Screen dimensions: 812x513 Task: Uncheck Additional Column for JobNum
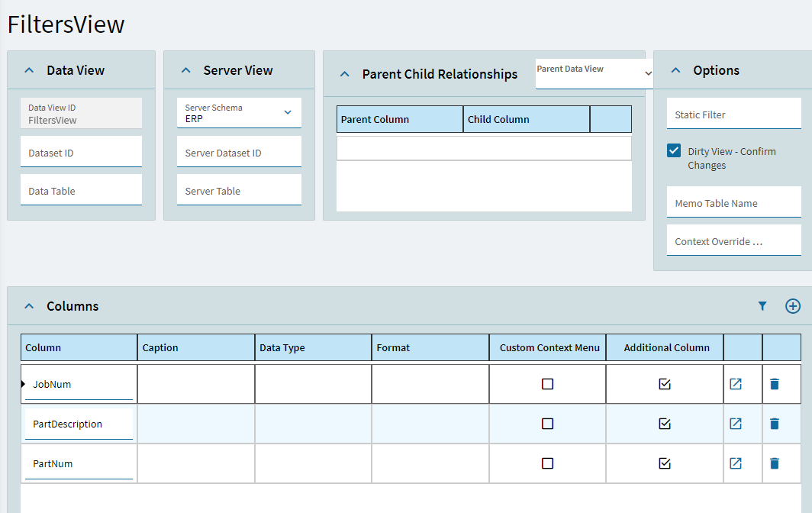[665, 384]
